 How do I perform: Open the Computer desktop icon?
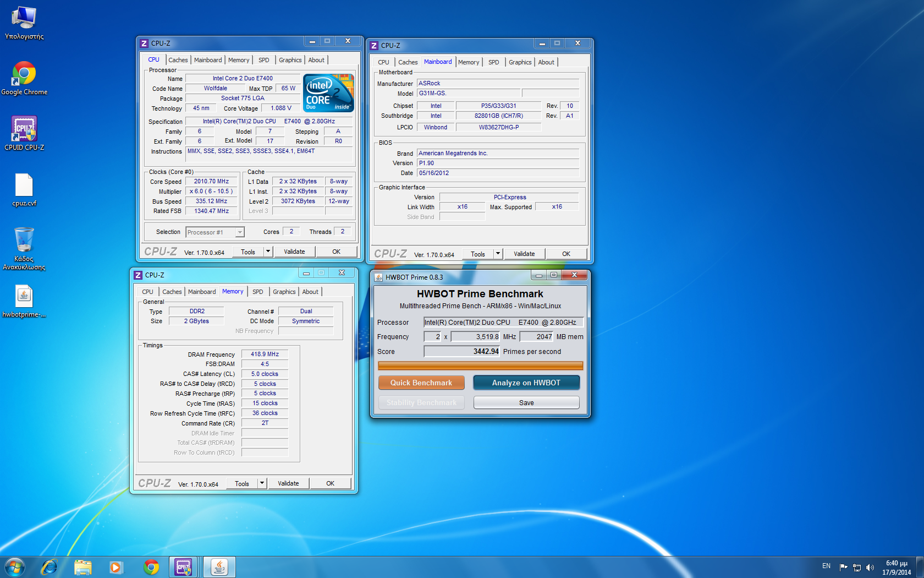24,23
